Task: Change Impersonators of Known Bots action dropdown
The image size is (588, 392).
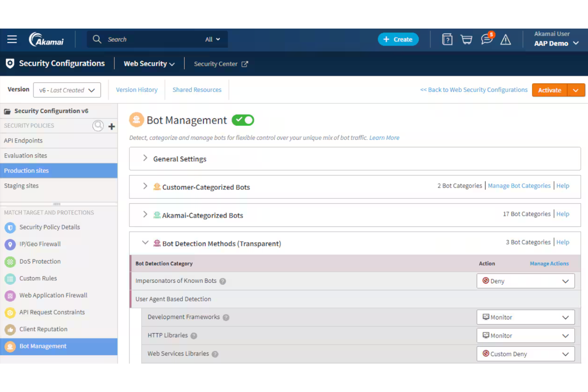Action: [x=525, y=281]
